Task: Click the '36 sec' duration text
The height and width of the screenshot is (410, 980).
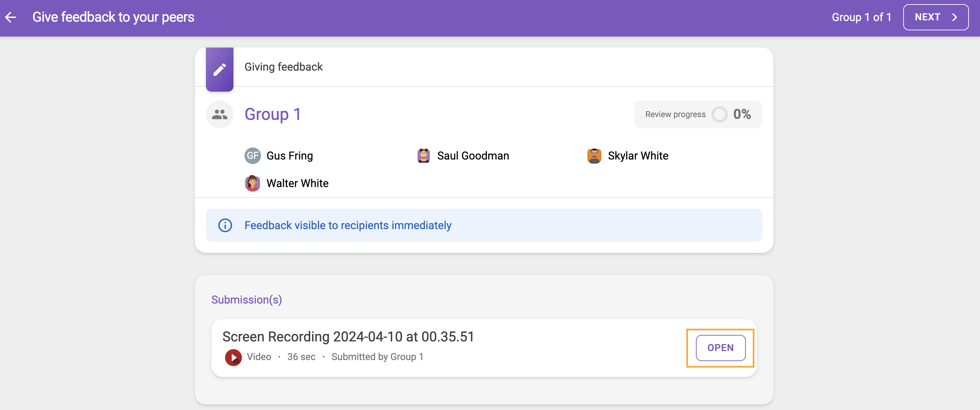Action: tap(301, 357)
